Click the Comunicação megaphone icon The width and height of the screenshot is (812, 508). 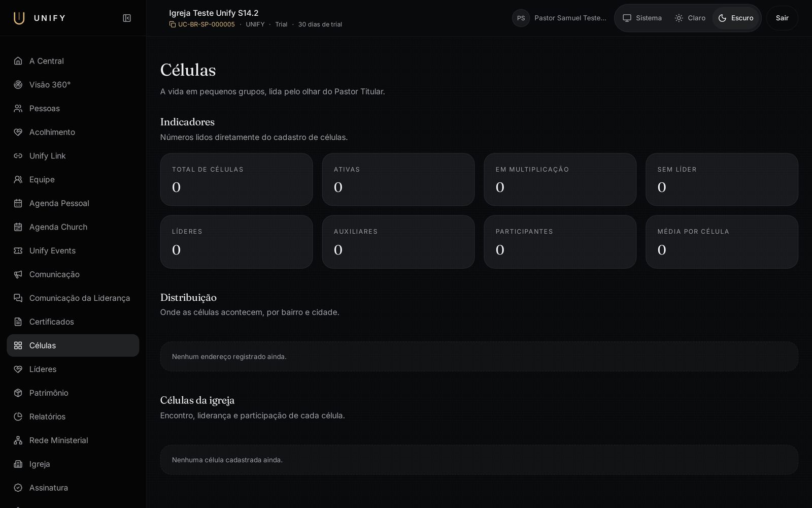click(x=18, y=274)
